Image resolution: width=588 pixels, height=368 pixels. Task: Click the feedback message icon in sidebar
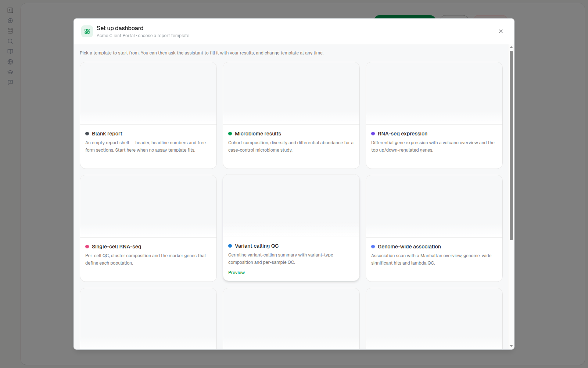coord(10,82)
